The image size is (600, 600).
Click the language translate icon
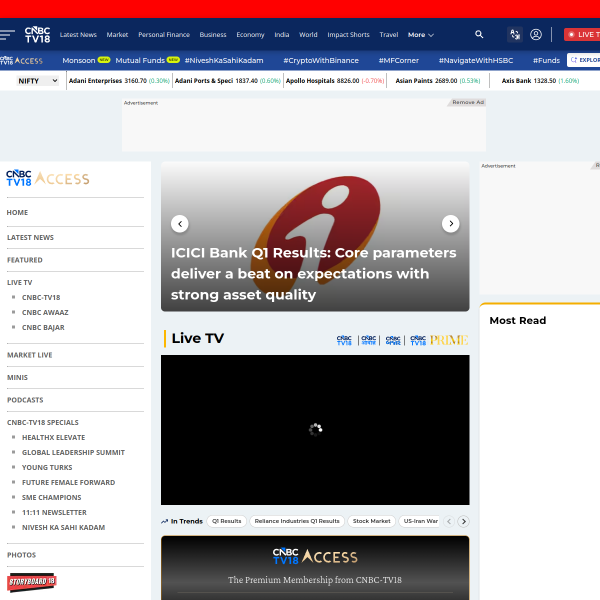515,35
